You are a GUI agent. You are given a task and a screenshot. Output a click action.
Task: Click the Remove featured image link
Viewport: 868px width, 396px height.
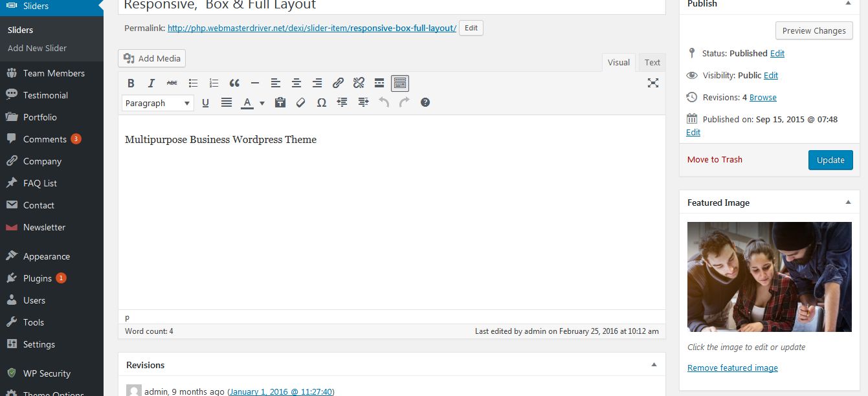click(x=732, y=368)
